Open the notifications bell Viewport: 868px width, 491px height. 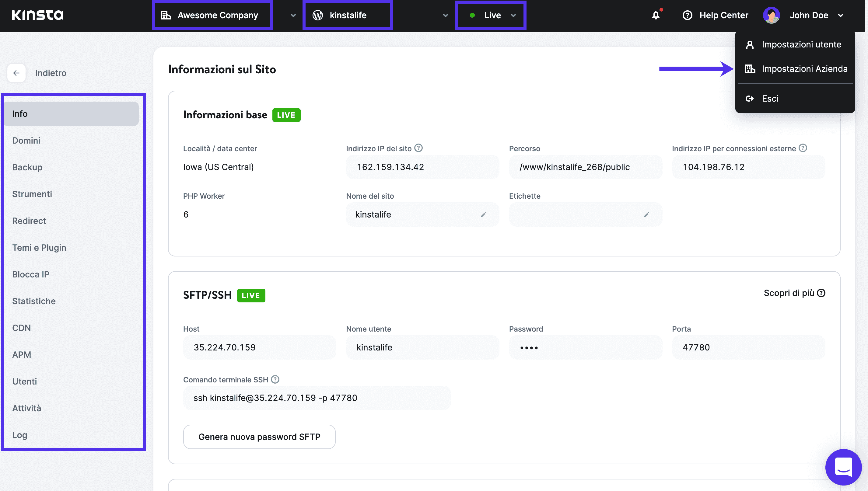pos(656,15)
